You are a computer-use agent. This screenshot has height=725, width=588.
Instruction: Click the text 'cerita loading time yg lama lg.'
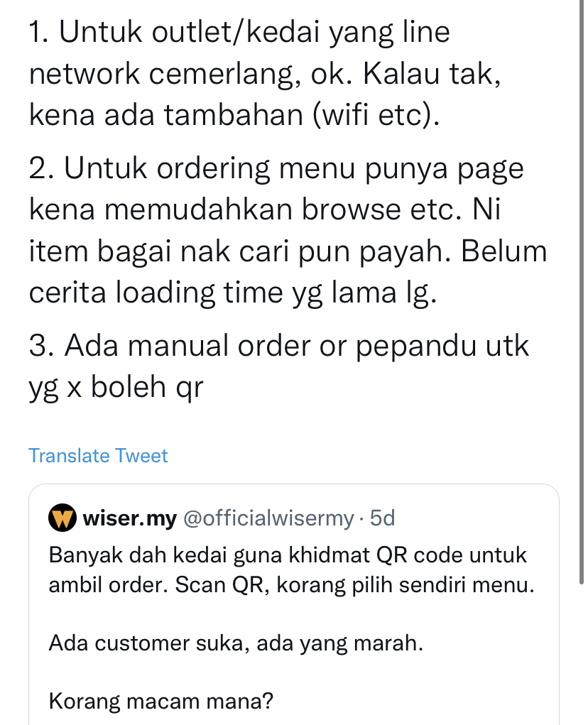pyautogui.click(x=233, y=293)
